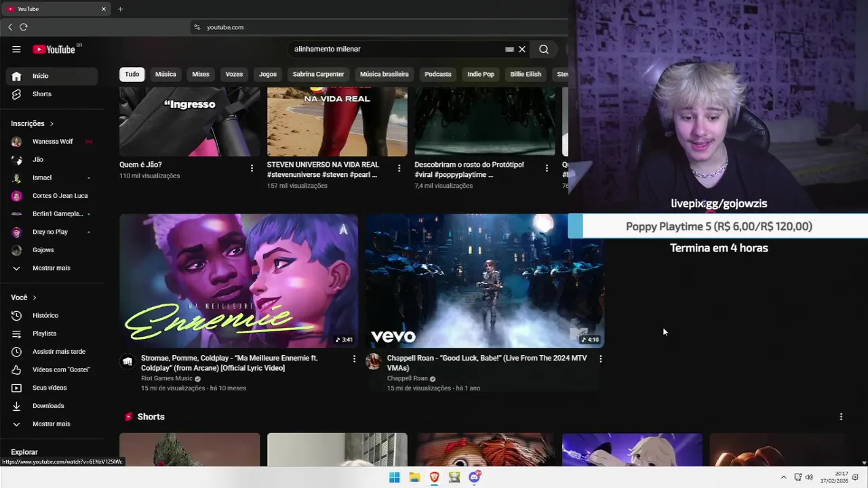This screenshot has width=868, height=488.
Task: Select the Jogos filter chip
Action: point(268,74)
